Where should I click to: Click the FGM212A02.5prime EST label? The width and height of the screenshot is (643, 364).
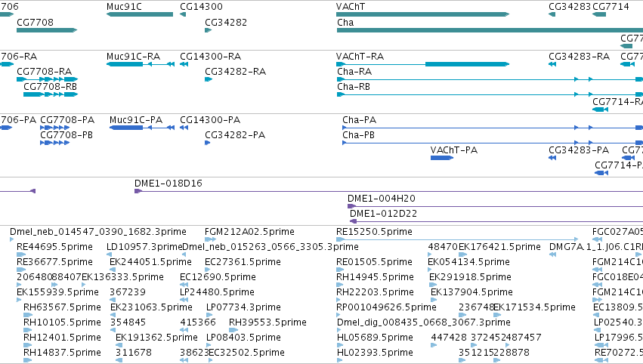249,232
